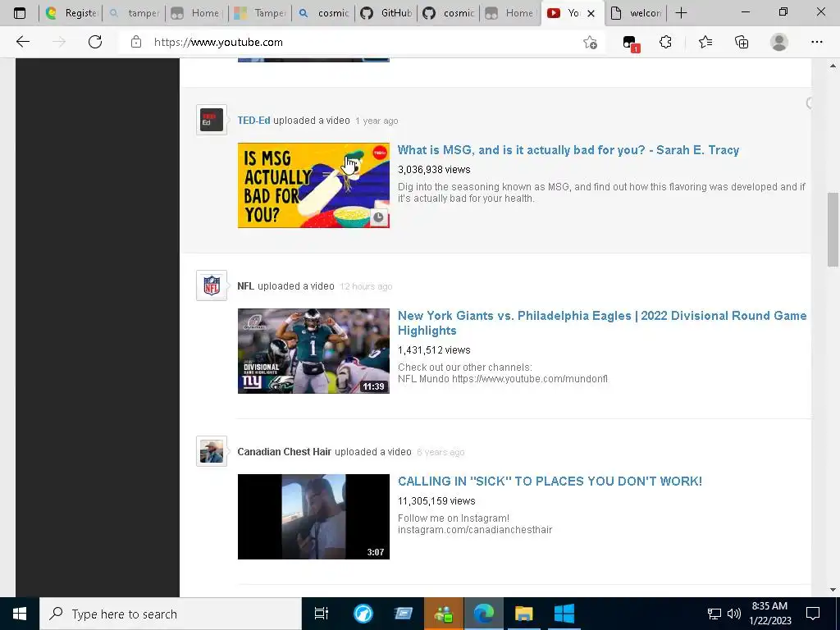Open network status tray icon

click(x=714, y=614)
